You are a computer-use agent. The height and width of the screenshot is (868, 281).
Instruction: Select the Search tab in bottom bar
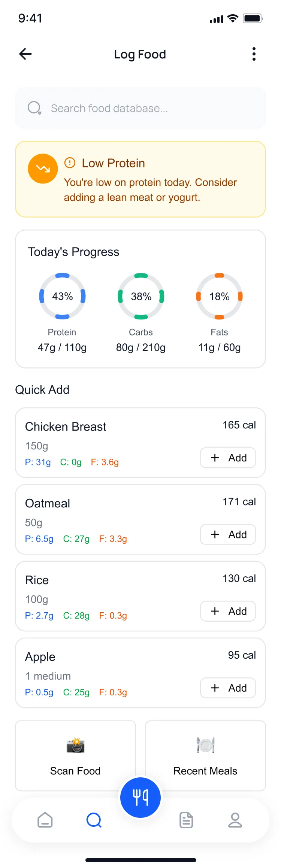pyautogui.click(x=94, y=820)
